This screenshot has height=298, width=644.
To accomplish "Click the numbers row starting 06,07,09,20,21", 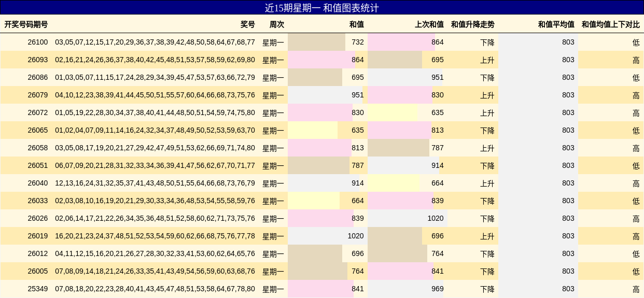I will click(x=155, y=165).
